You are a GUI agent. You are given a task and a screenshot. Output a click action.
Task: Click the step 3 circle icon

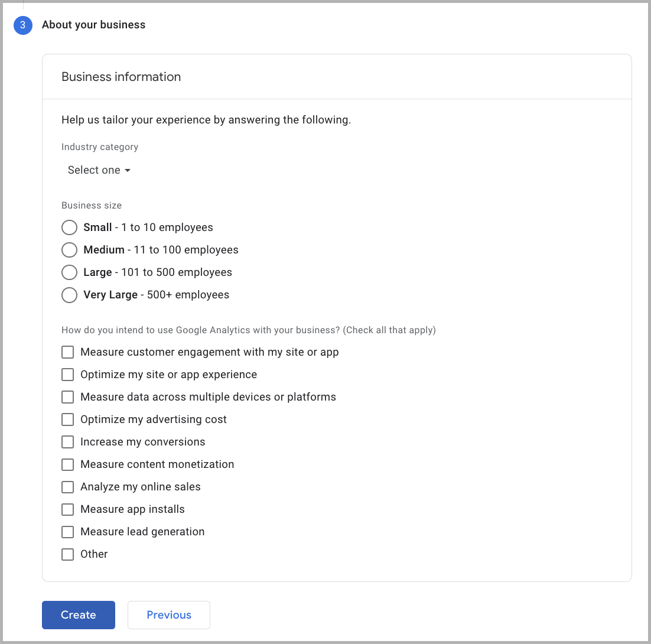23,25
